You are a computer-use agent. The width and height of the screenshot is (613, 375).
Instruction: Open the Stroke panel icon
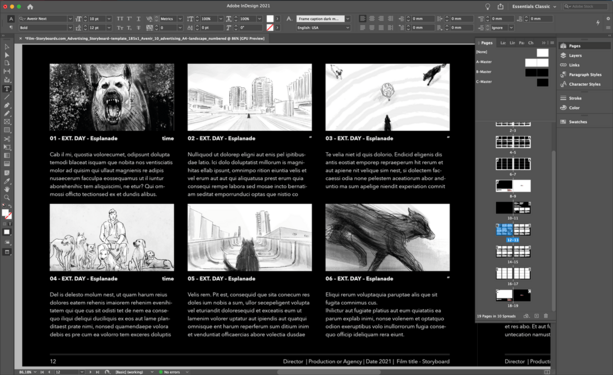coord(563,98)
